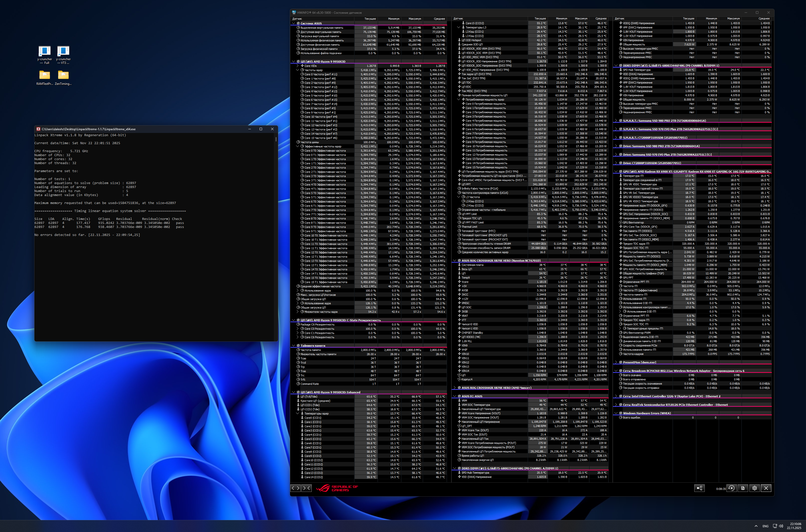Click the HWiNFO settings gear button
Viewport: 806px width, 532px height.
coord(754,488)
